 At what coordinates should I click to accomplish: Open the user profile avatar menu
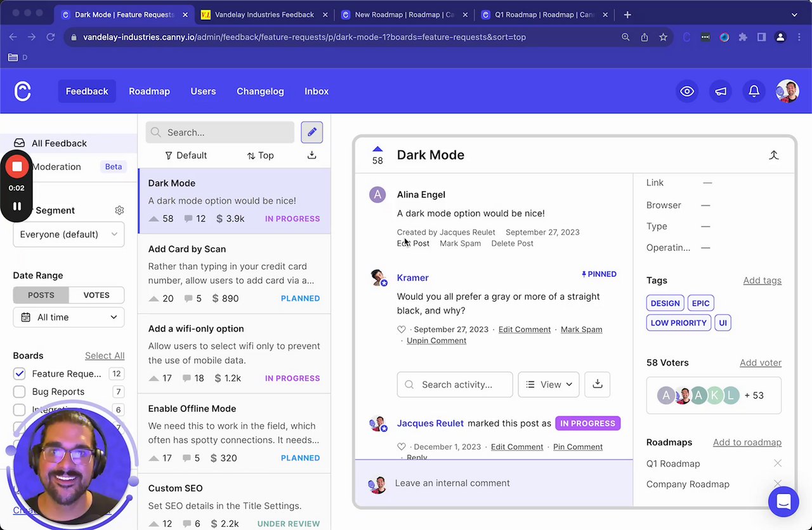pyautogui.click(x=787, y=91)
